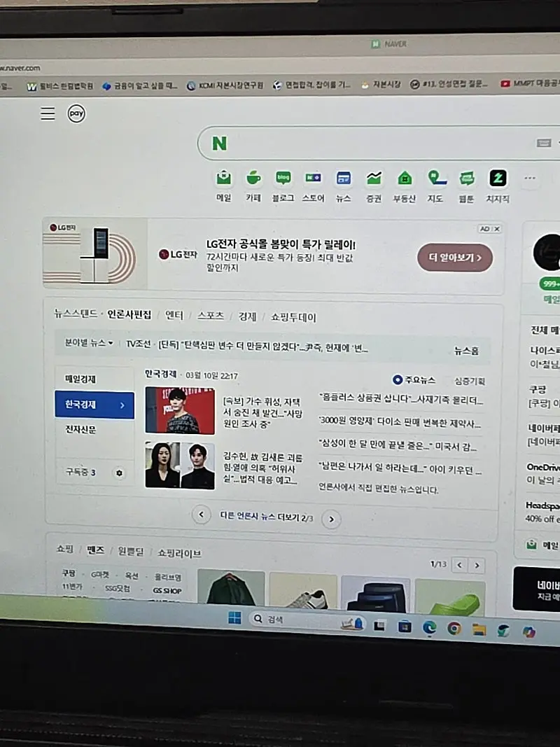560x747 pixels.
Task: Click the Naver Pay icon
Action: [76, 113]
